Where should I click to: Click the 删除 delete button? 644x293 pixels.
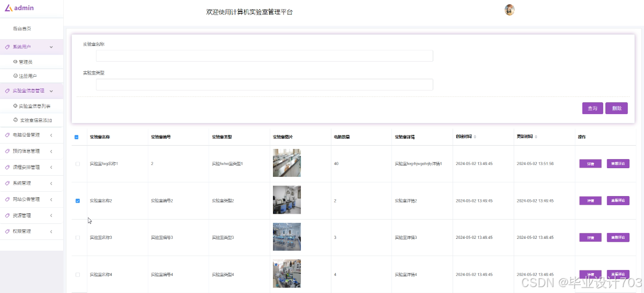(x=617, y=108)
